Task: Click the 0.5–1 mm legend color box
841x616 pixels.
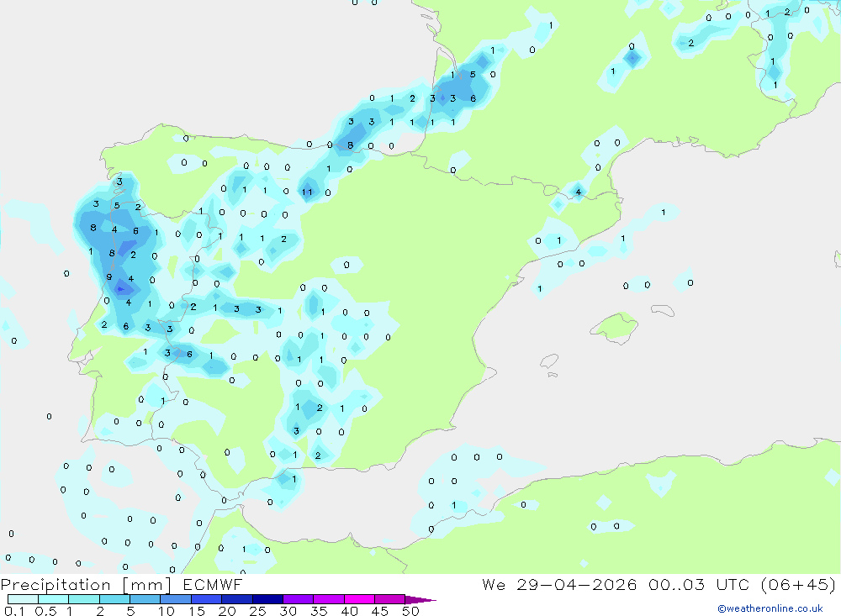Action: coord(54,599)
